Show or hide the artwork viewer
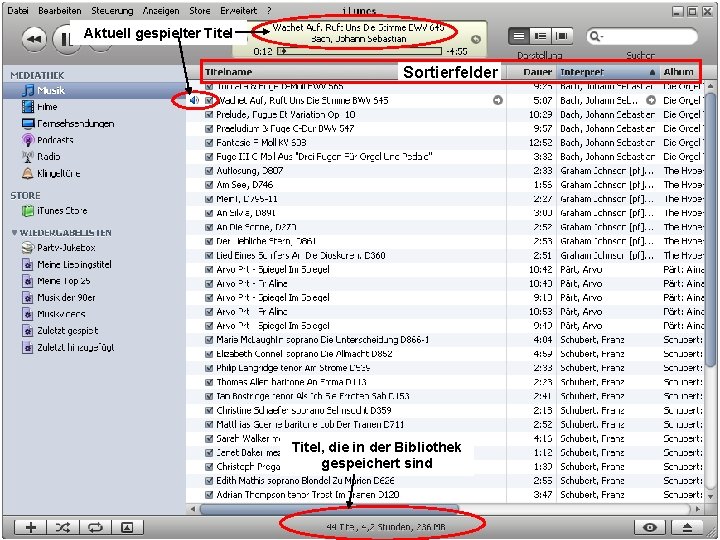Viewport: 720px width, 540px height. 127,527
